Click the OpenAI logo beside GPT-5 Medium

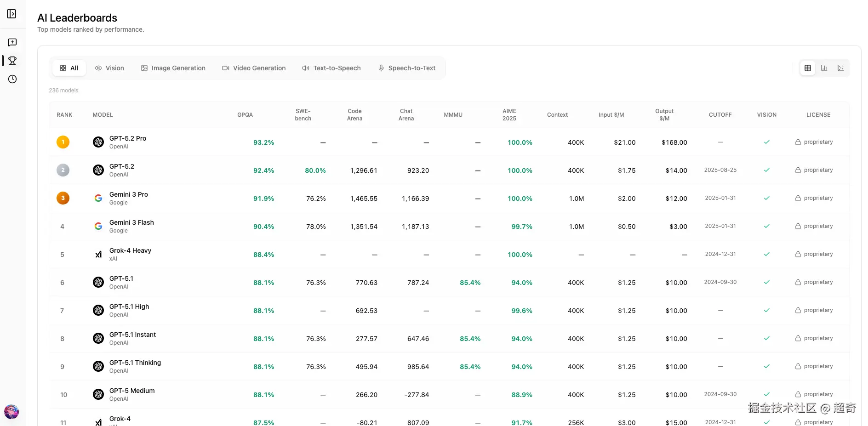point(98,394)
